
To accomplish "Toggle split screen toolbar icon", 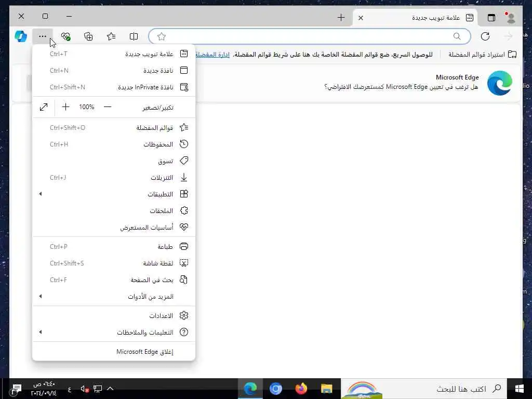I will pyautogui.click(x=134, y=36).
